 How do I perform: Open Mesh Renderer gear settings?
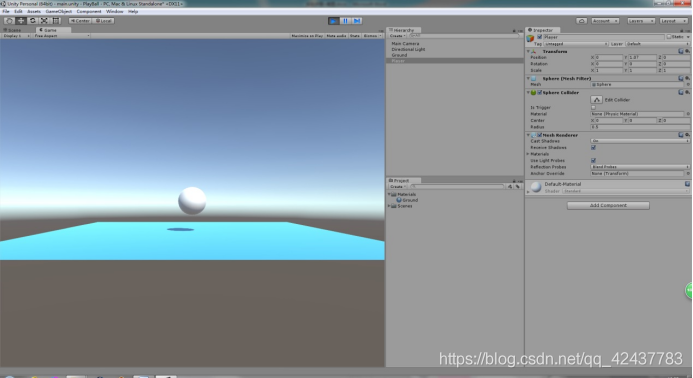click(687, 135)
